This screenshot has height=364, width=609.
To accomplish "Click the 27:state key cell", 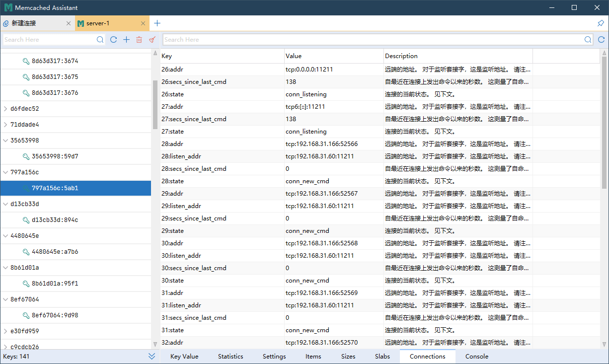I will click(223, 132).
